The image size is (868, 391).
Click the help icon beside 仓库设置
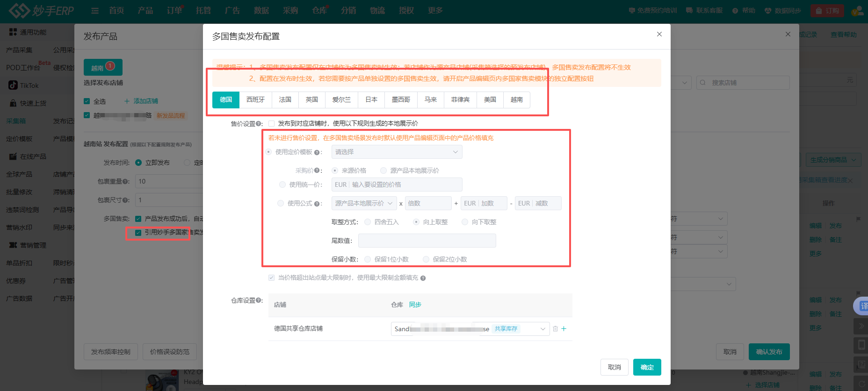[259, 300]
